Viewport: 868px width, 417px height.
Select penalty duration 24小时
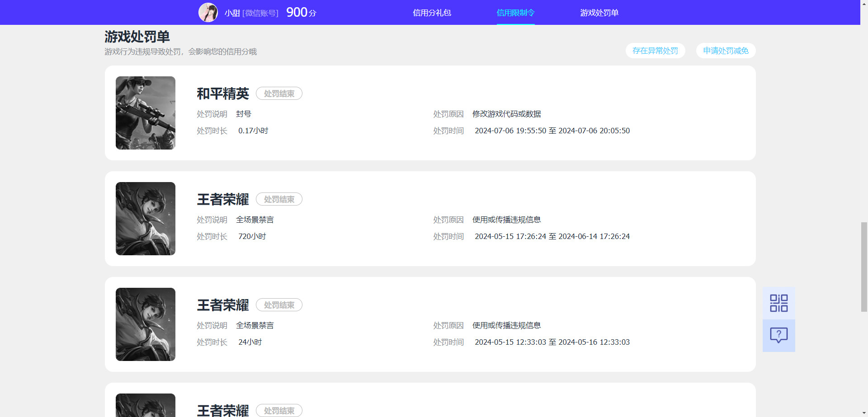pos(250,342)
